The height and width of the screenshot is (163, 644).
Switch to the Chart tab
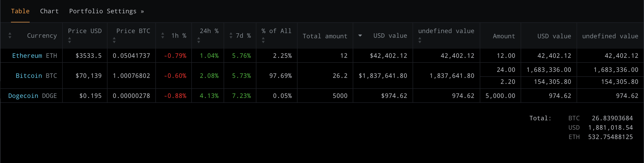point(49,11)
